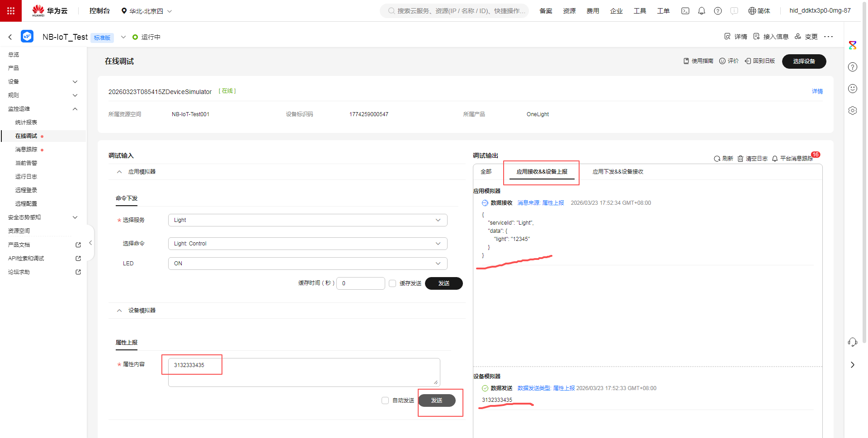Open the CloudShell terminal icon
Viewport: 868px width, 438px height.
(685, 11)
